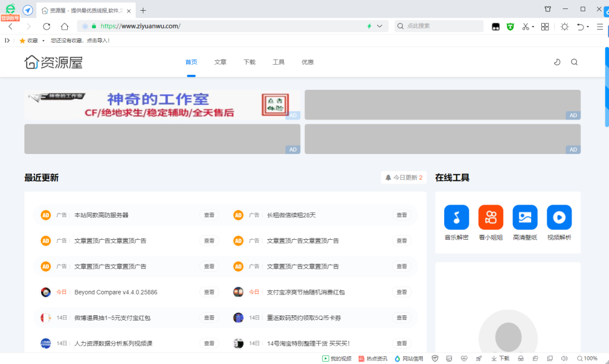This screenshot has width=609, height=364.
Task: Toggle the favorites sidebar panel icon
Action: pos(7,40)
